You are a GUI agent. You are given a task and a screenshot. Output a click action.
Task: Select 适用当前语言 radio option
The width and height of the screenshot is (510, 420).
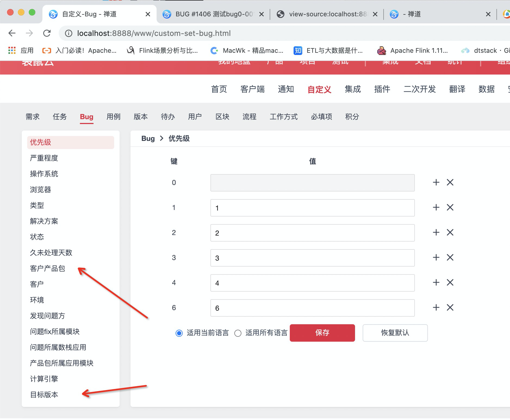(x=179, y=333)
